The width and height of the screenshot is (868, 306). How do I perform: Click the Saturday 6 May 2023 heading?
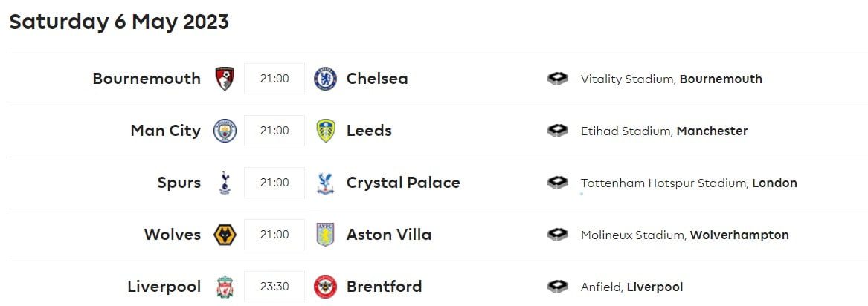pos(119,22)
